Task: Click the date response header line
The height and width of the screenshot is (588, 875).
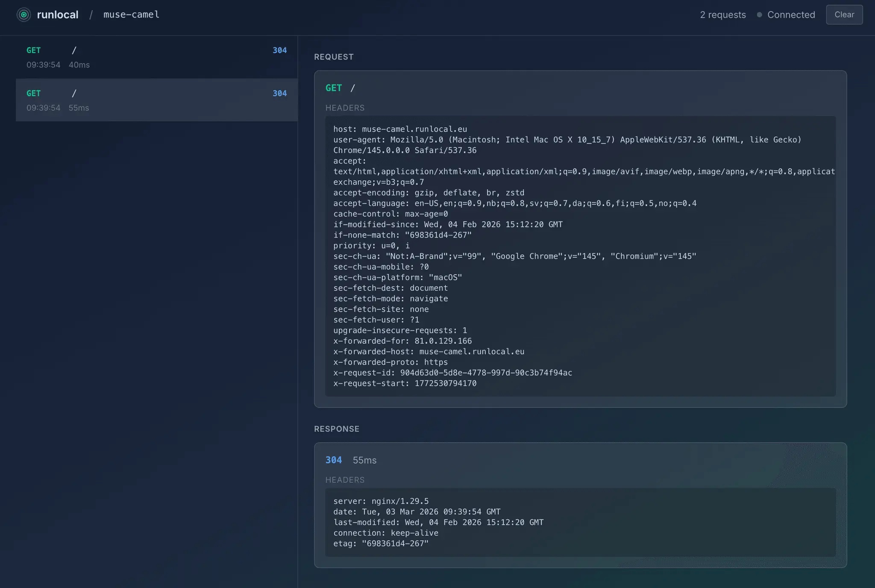Action: click(x=417, y=512)
